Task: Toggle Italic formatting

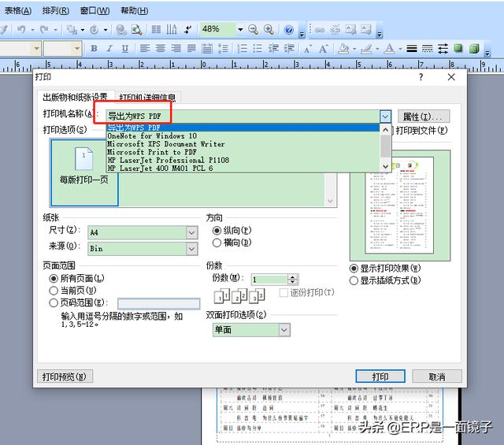Action: point(109,49)
